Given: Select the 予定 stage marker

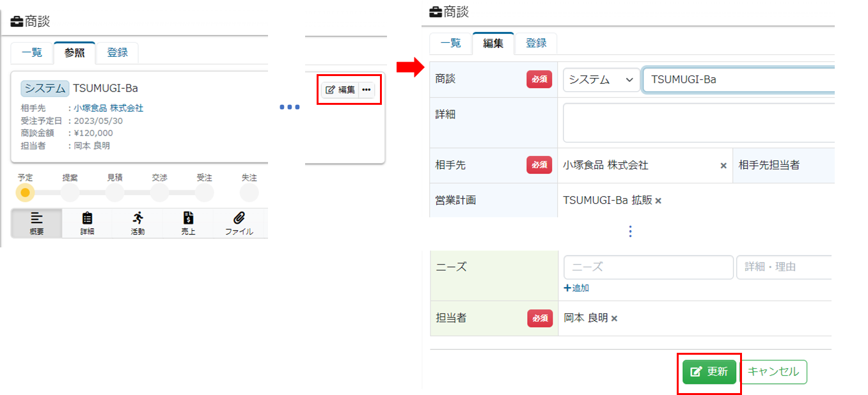Looking at the screenshot, I should click(x=25, y=192).
